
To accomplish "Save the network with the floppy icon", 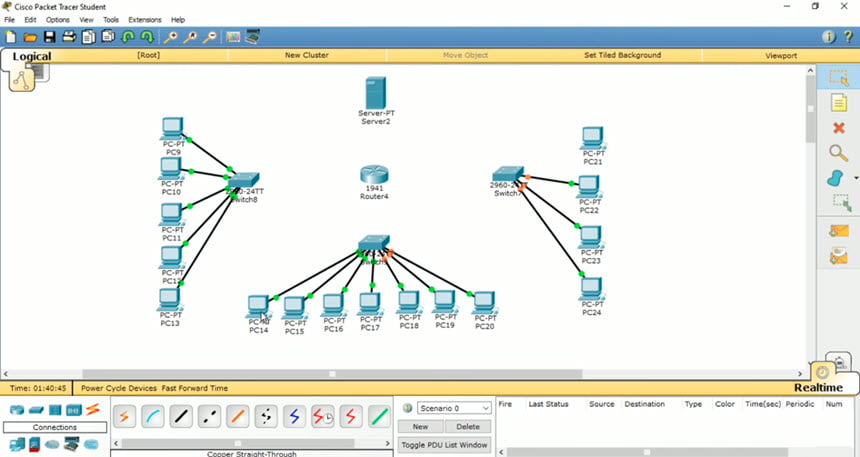I will [49, 37].
